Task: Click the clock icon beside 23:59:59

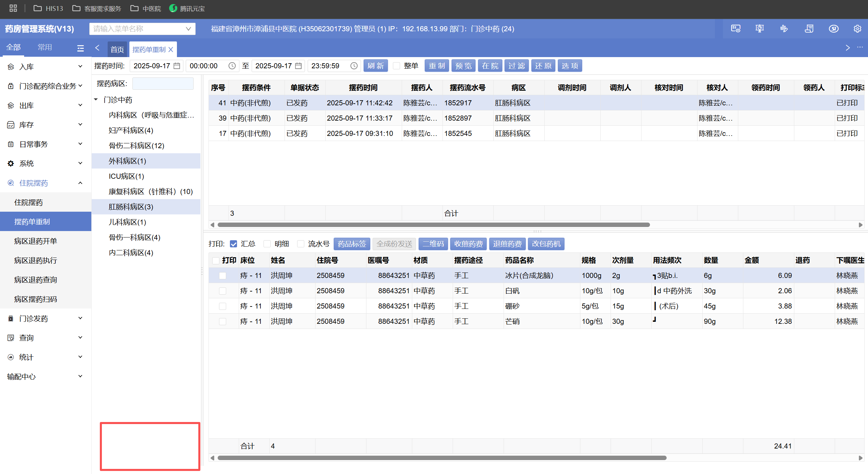Action: pyautogui.click(x=354, y=66)
